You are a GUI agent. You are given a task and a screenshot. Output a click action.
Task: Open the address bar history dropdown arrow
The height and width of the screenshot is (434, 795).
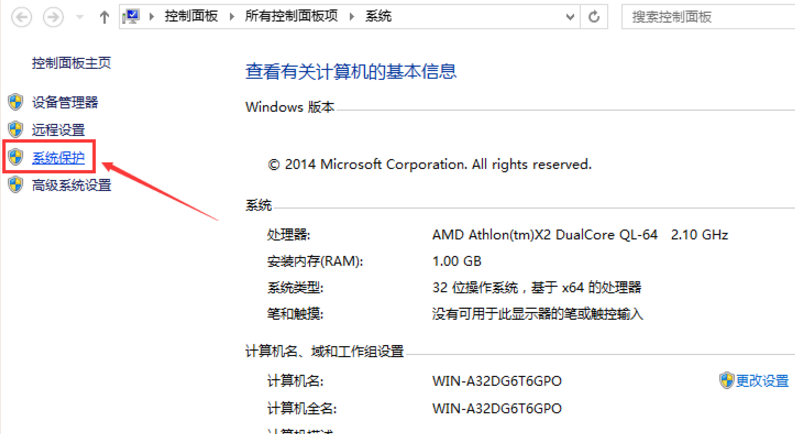[x=568, y=17]
